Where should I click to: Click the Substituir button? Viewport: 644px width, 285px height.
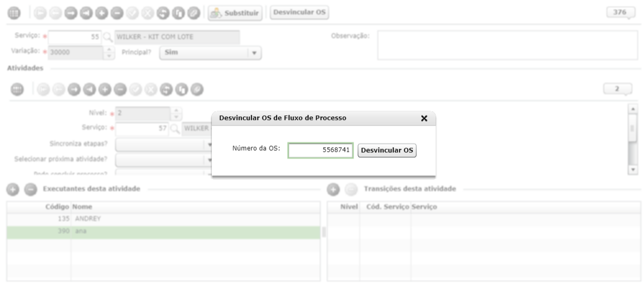tap(235, 13)
